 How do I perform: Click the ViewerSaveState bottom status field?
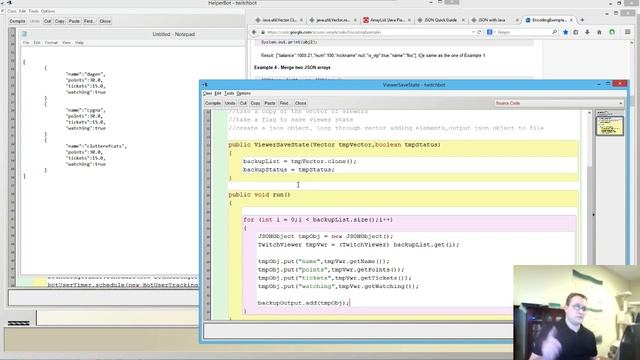tap(358, 331)
